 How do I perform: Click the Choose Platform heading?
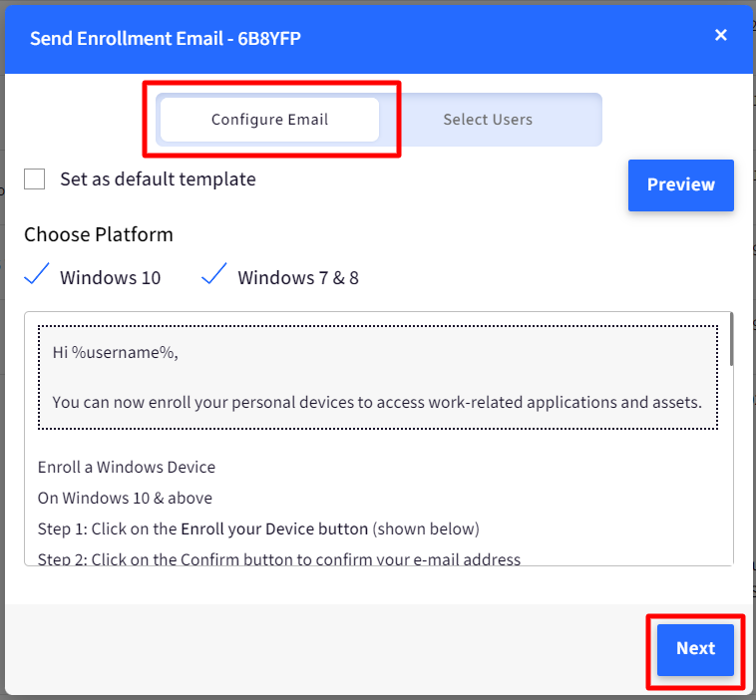click(x=99, y=234)
